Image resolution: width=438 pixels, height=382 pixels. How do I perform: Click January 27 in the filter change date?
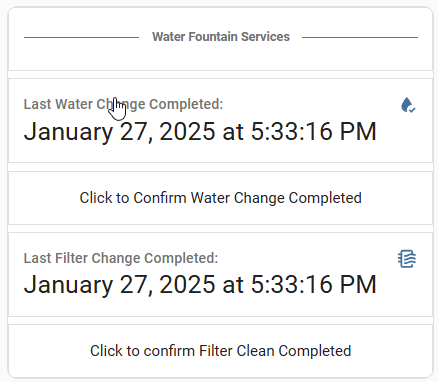87,285
